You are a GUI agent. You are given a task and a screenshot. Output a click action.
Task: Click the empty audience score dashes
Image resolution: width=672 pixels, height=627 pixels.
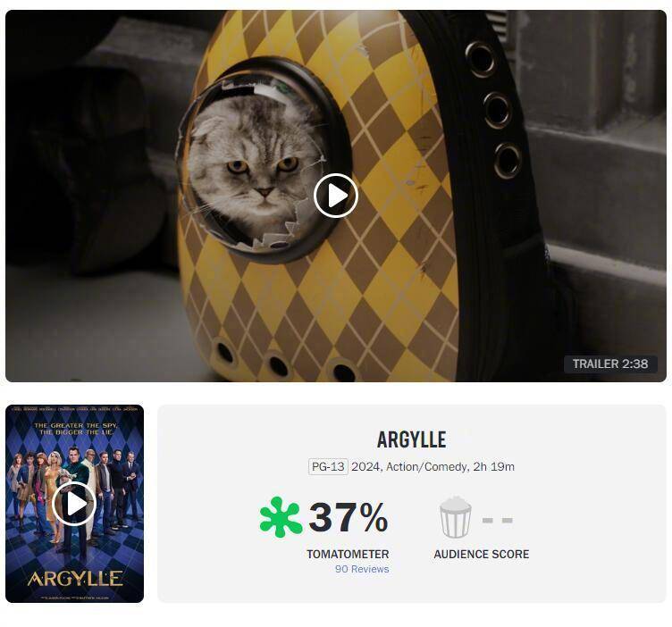pyautogui.click(x=497, y=521)
